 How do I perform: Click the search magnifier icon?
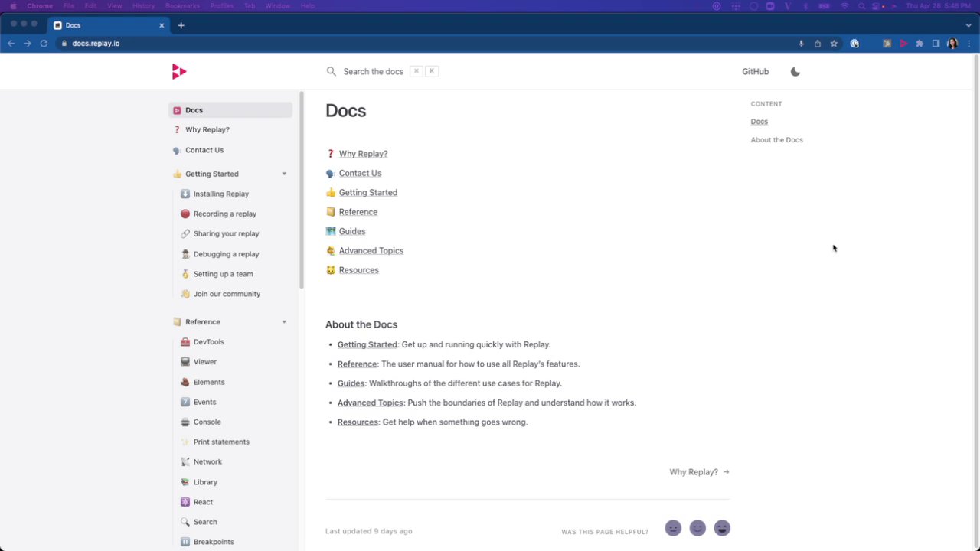(x=332, y=71)
